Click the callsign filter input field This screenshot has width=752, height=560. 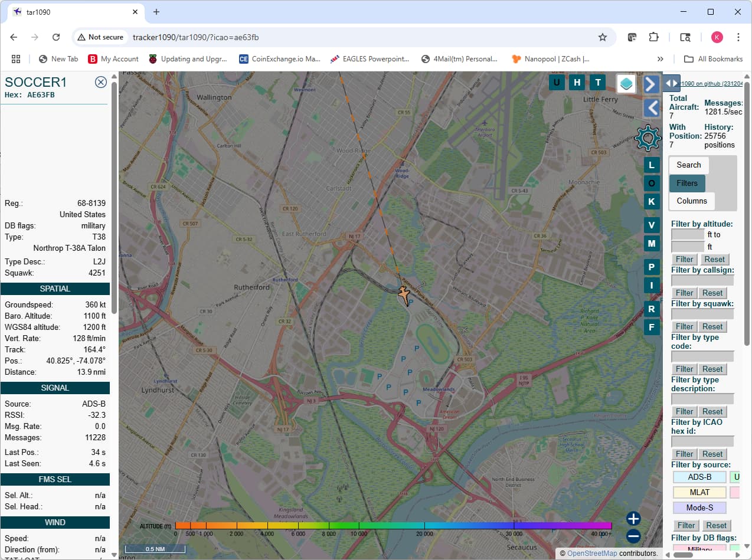pyautogui.click(x=703, y=281)
